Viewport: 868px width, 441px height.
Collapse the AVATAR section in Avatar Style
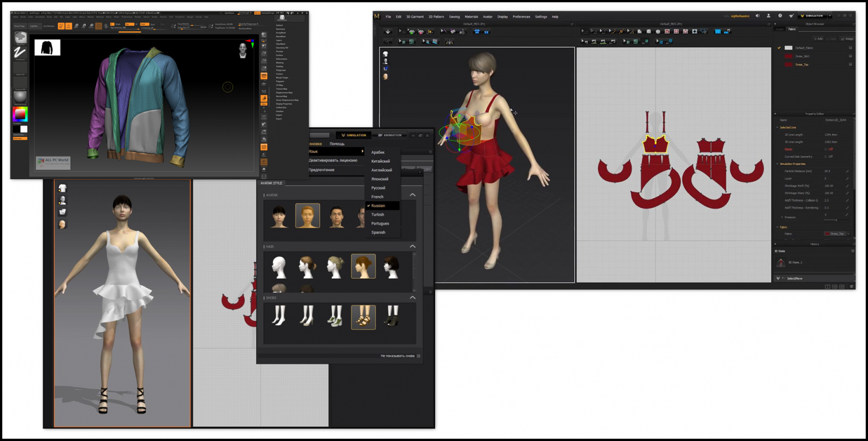413,195
